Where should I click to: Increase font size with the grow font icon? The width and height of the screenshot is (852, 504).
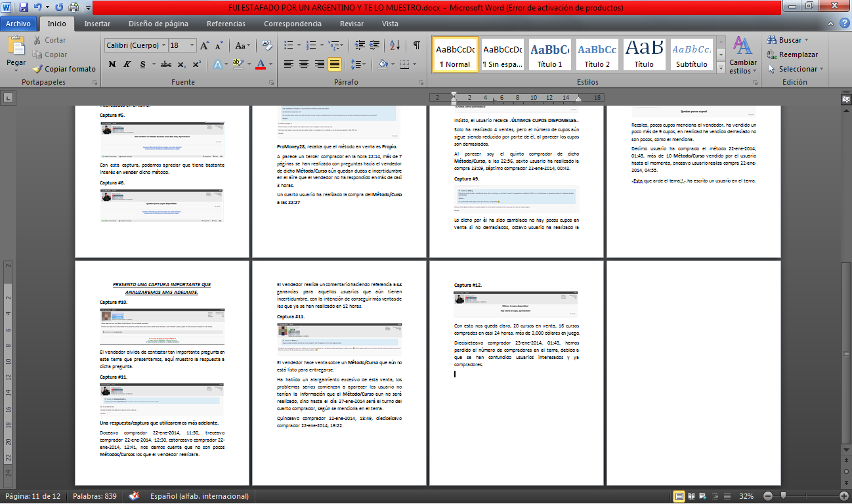click(x=205, y=46)
